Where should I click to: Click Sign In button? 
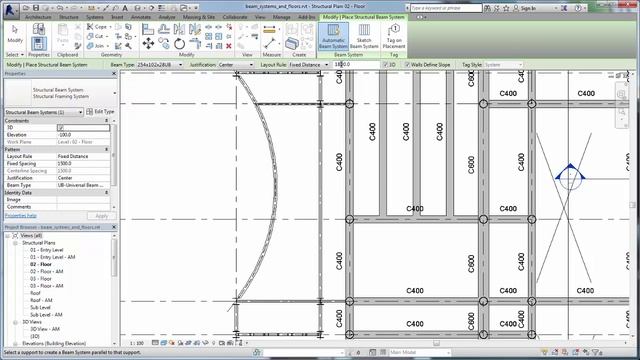click(x=524, y=8)
